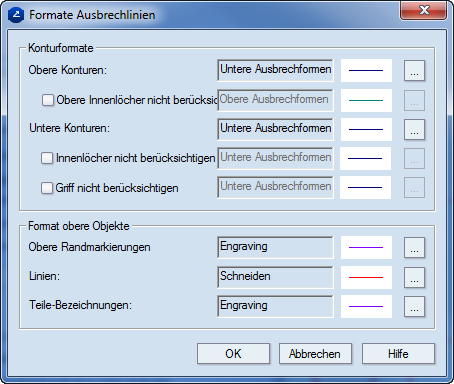454x384 pixels.
Task: Click purple line preview for Obere Randmarkierungen
Action: [x=366, y=248]
